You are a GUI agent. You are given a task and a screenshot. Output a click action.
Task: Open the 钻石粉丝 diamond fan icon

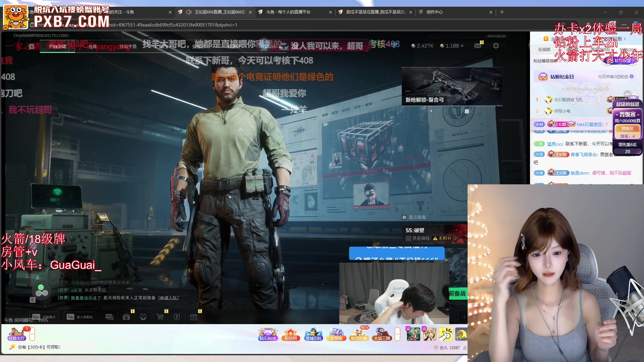point(268,334)
